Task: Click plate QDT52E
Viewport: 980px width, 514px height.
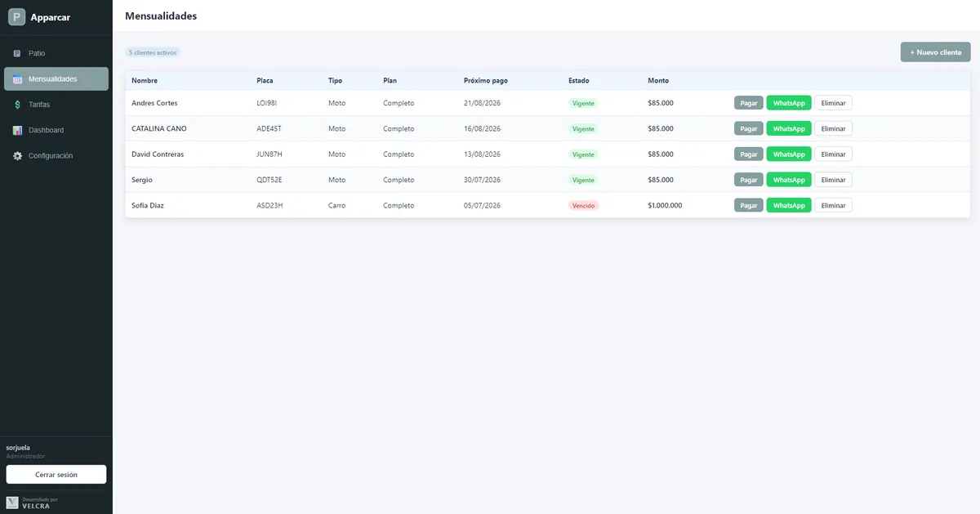Action: [x=269, y=180]
